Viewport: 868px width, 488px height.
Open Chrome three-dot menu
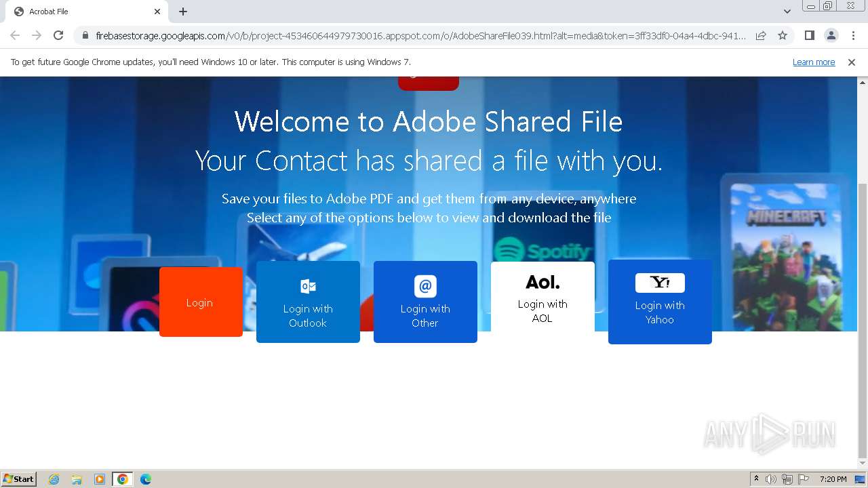coord(853,35)
